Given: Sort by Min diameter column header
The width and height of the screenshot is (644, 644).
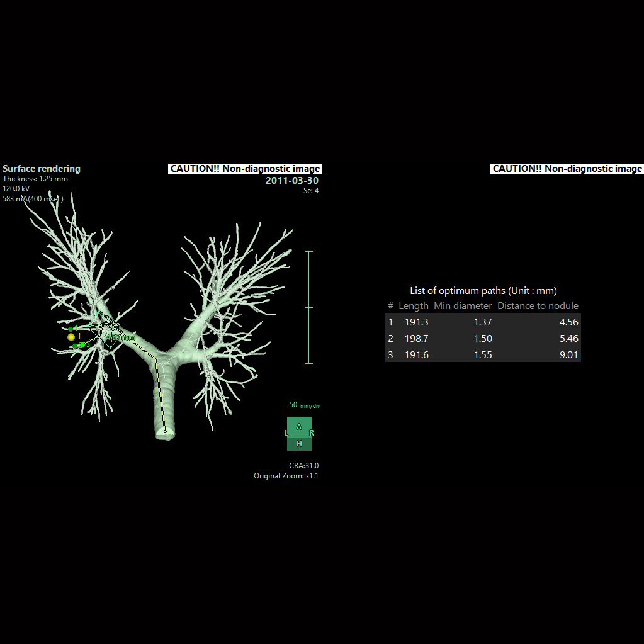Looking at the screenshot, I should 463,305.
